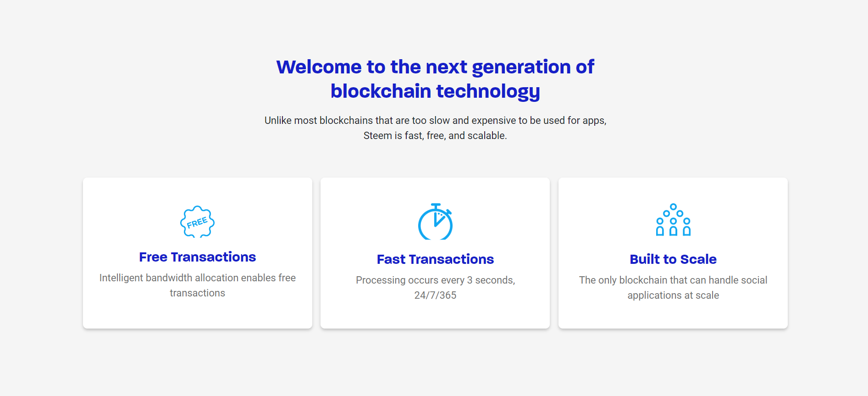Viewport: 868px width, 396px height.
Task: Click the word 'technology' in main heading
Action: pyautogui.click(x=488, y=92)
